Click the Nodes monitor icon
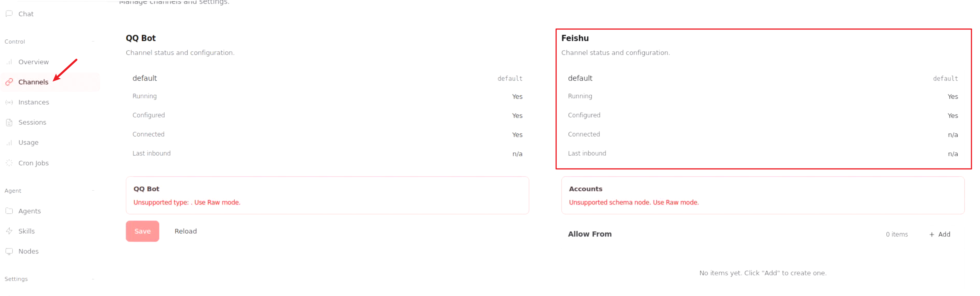Image resolution: width=980 pixels, height=296 pixels. click(9, 251)
